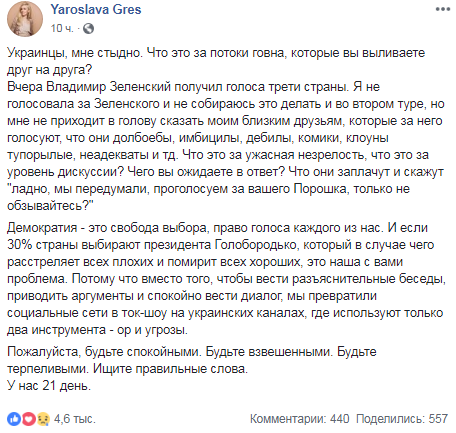Click the final line "У нас 21 день."

[49, 386]
